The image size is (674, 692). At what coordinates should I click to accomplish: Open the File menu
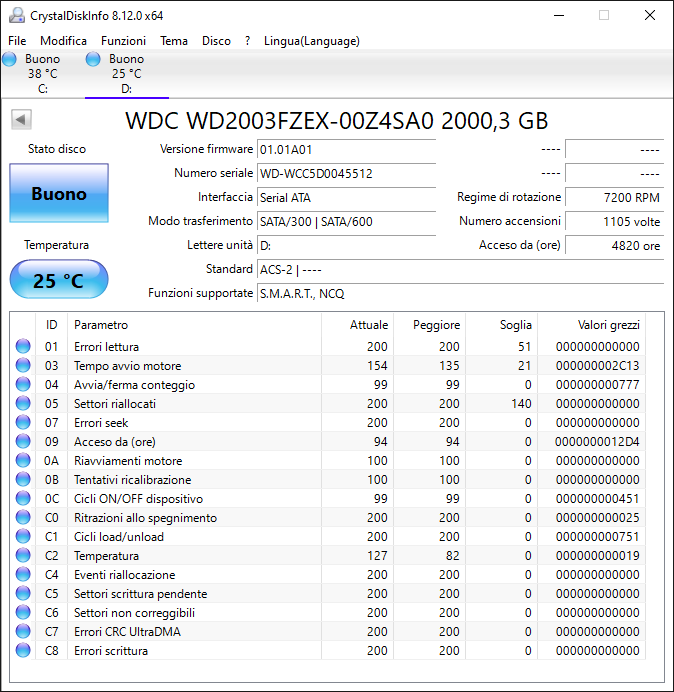tap(17, 41)
